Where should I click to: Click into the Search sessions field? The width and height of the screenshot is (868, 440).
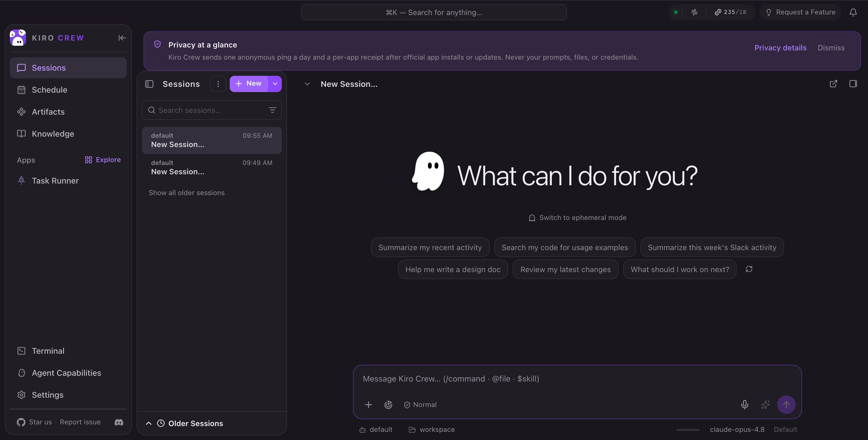click(x=212, y=110)
